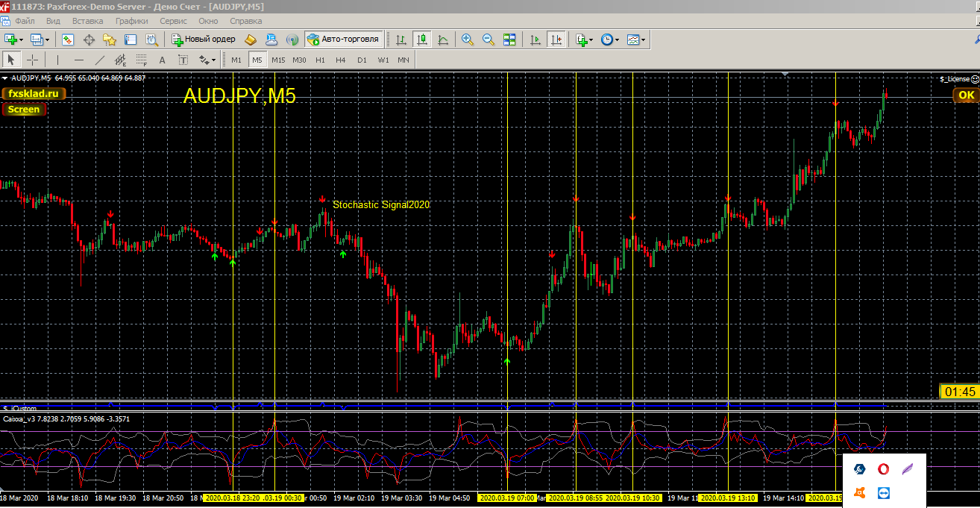Zoom out of the chart
Viewport: 980px width, 508px height.
(489, 40)
